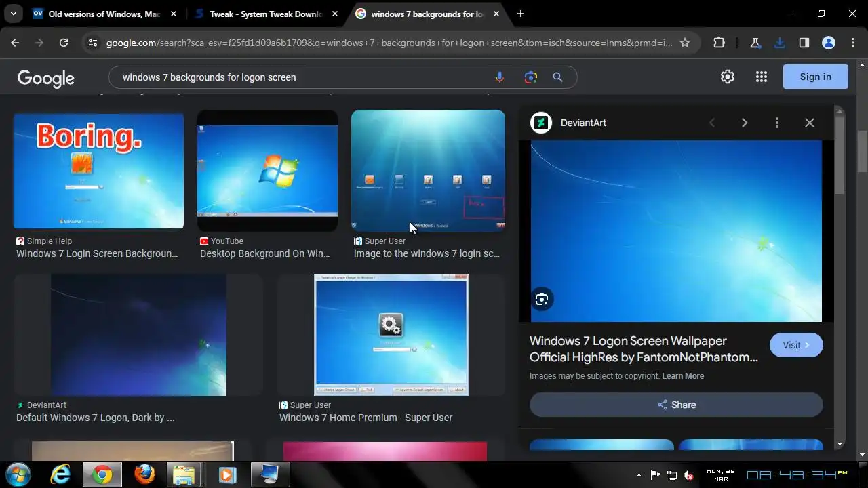This screenshot has height=488, width=868.
Task: Open Super User multi-user login thumbnail
Action: click(428, 171)
